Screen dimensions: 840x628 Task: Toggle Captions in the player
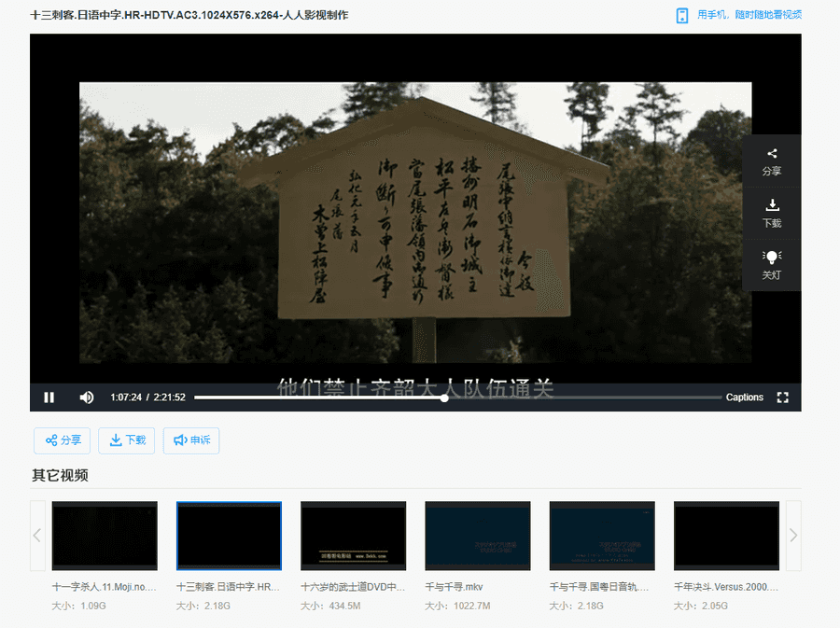744,398
